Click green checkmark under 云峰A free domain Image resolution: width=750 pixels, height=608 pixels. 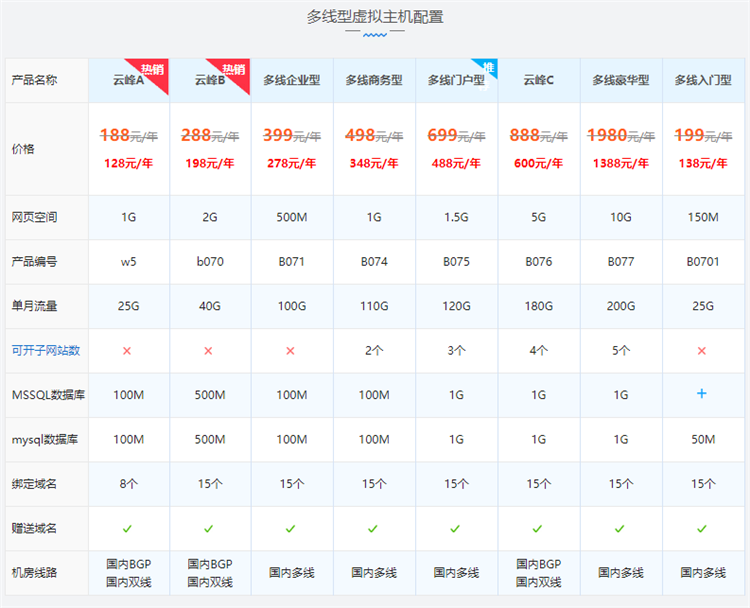pyautogui.click(x=127, y=528)
